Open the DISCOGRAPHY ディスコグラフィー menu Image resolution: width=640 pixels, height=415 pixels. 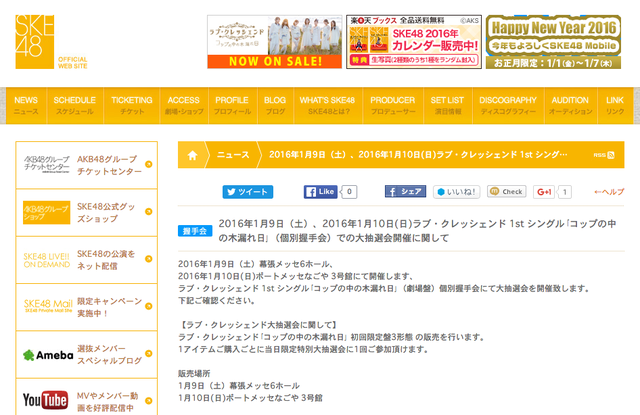pos(508,105)
